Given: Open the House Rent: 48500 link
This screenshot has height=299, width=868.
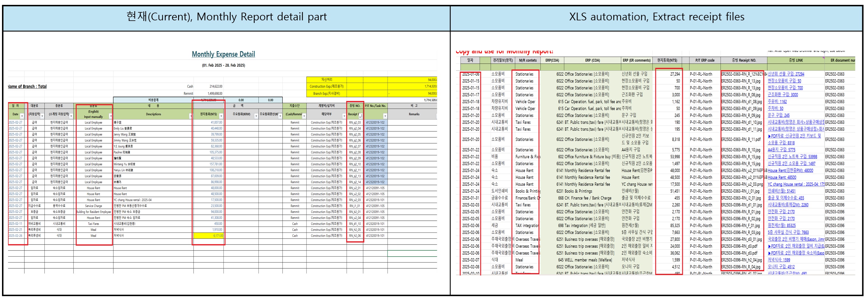Looking at the screenshot, I should coord(782,177).
